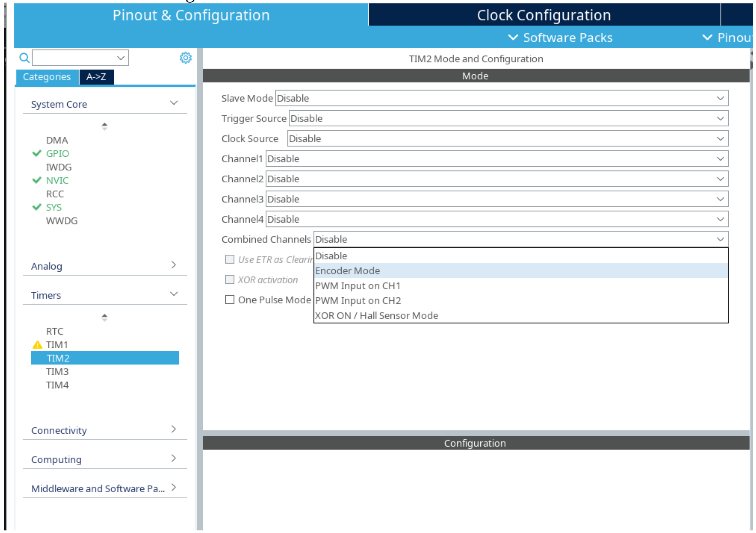Check Use ETR as Clearing Source

tap(230, 260)
